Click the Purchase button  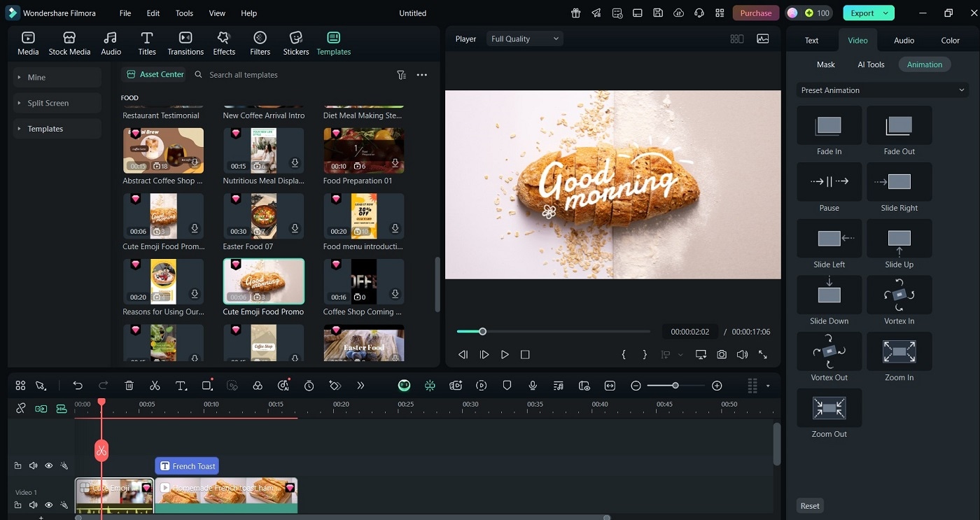click(756, 13)
